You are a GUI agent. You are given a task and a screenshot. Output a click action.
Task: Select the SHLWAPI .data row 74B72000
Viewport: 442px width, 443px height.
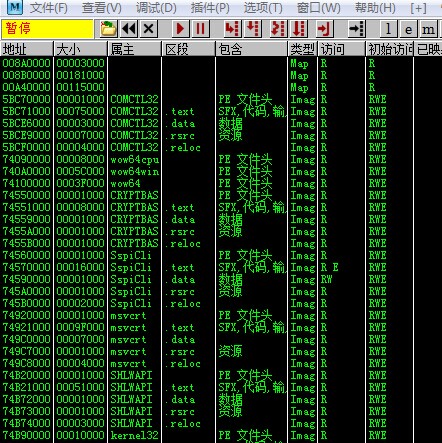221,399
